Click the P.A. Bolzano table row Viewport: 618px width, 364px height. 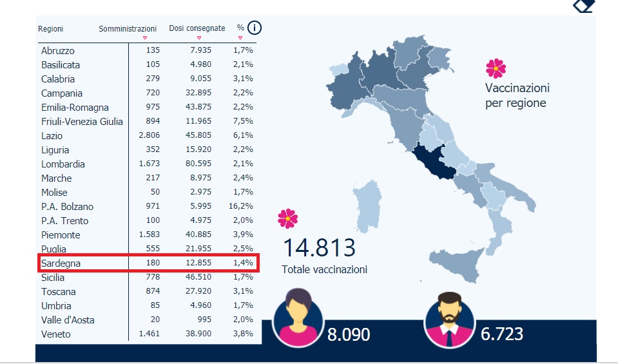click(147, 206)
